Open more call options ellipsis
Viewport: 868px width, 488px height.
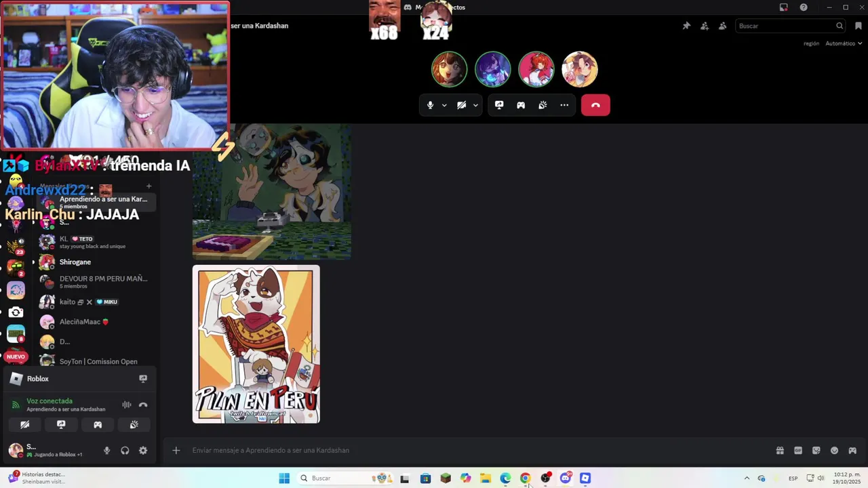pyautogui.click(x=564, y=105)
